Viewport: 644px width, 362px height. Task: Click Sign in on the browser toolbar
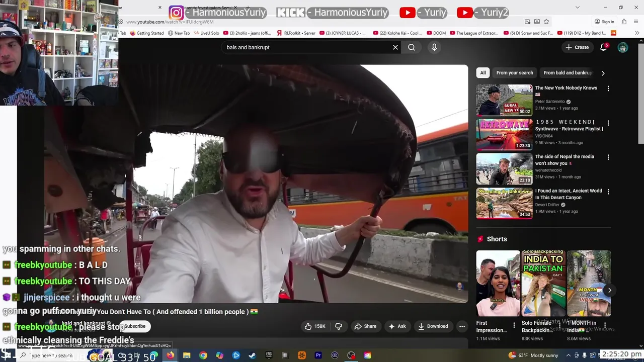[604, 22]
